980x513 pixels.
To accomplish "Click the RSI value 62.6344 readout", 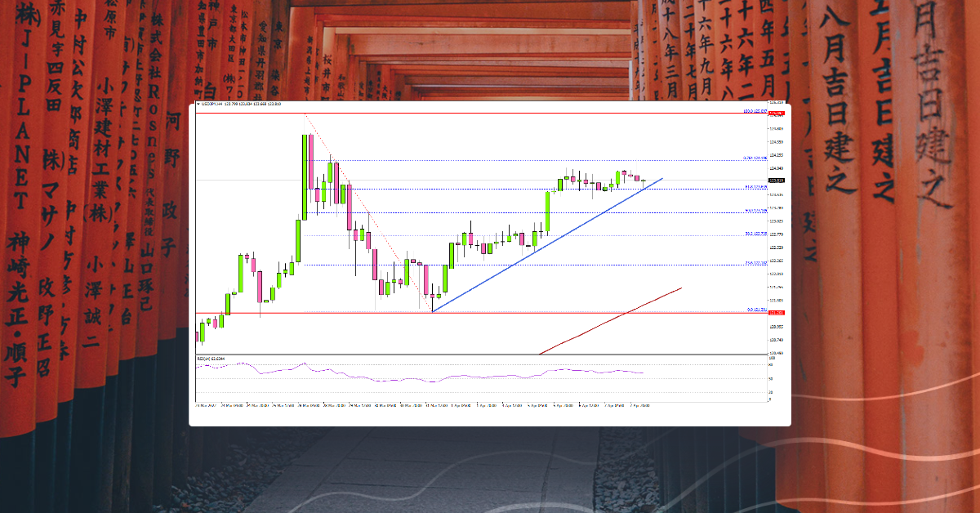I will 219,359.
